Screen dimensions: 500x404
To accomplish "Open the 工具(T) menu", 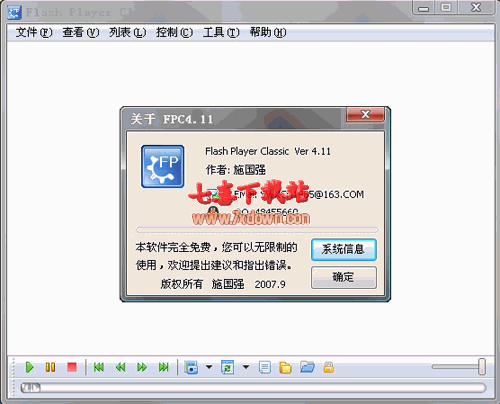I will (x=221, y=33).
